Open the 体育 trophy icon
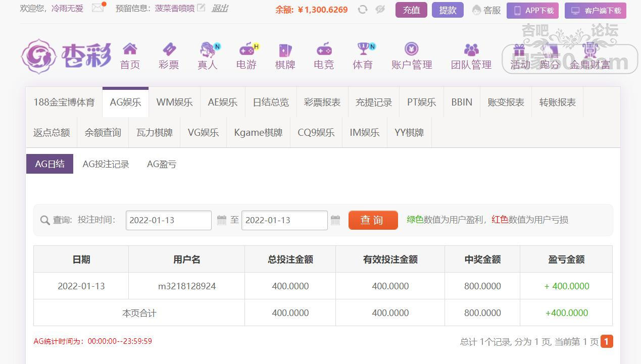The height and width of the screenshot is (364, 641). [364, 49]
